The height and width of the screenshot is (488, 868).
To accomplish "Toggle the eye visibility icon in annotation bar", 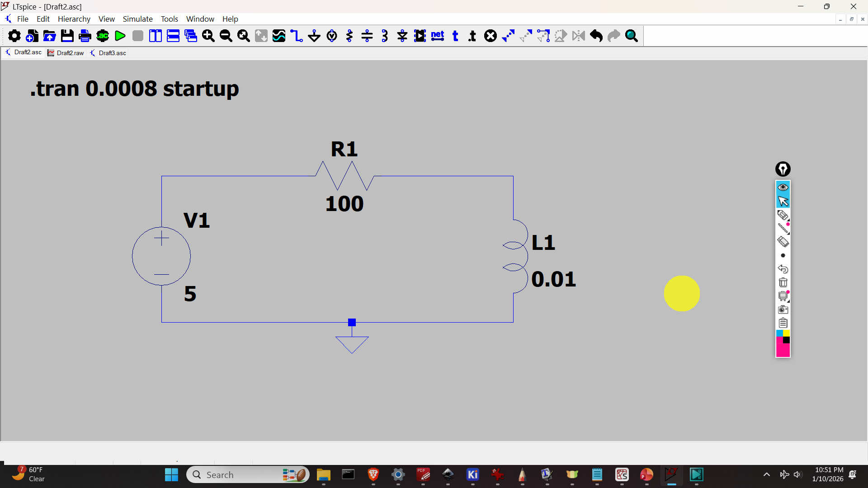I will point(783,187).
